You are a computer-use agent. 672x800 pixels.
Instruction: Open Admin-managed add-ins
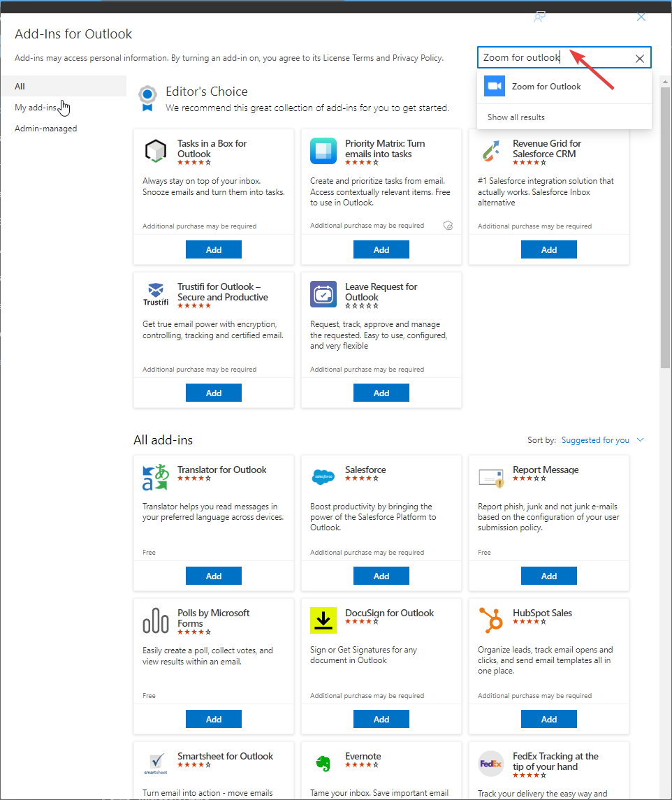pyautogui.click(x=45, y=129)
